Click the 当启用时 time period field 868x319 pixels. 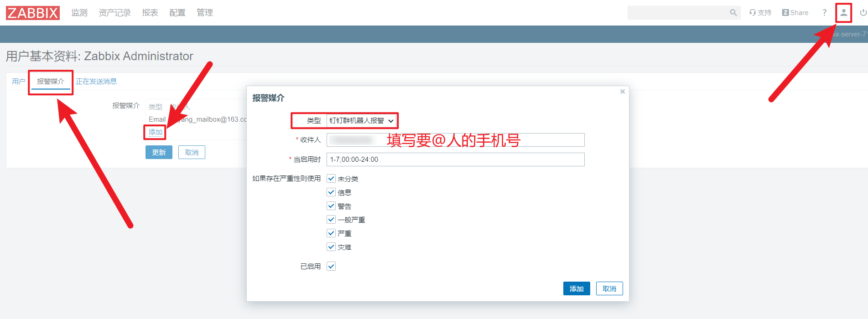pyautogui.click(x=456, y=159)
